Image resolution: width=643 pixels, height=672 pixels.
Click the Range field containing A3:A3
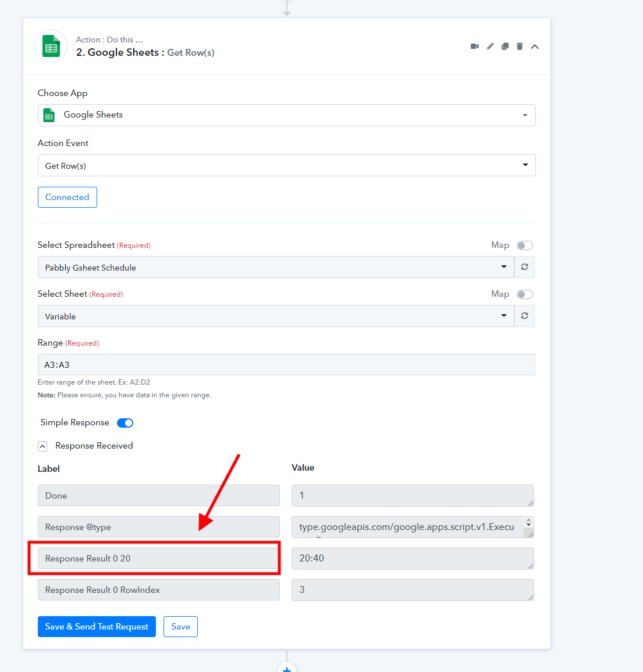point(286,365)
